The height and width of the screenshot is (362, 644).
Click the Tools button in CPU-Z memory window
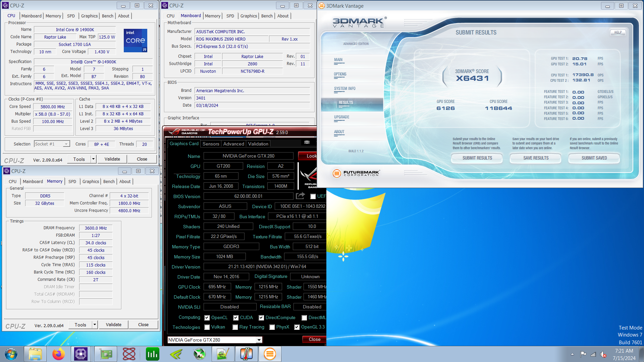click(80, 325)
